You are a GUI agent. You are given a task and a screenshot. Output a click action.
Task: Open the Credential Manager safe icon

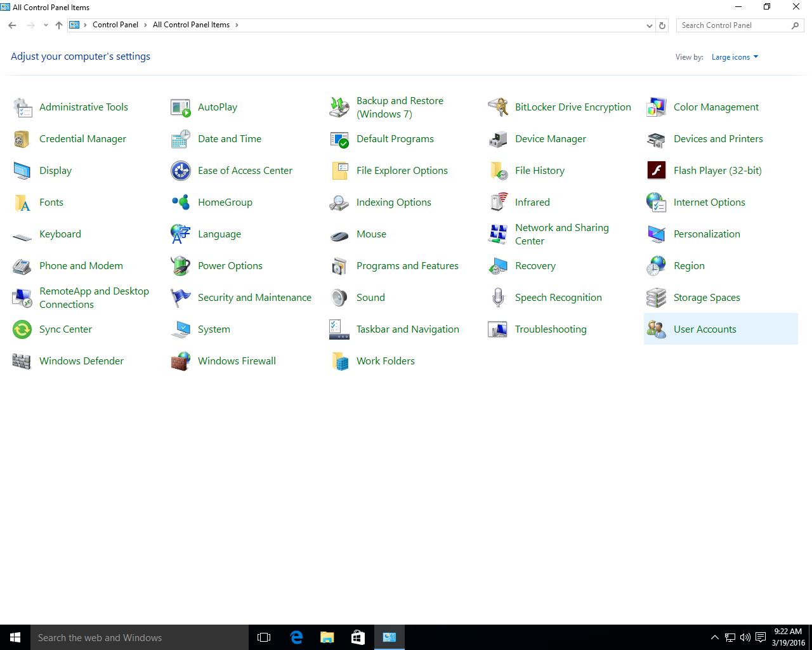click(x=22, y=139)
